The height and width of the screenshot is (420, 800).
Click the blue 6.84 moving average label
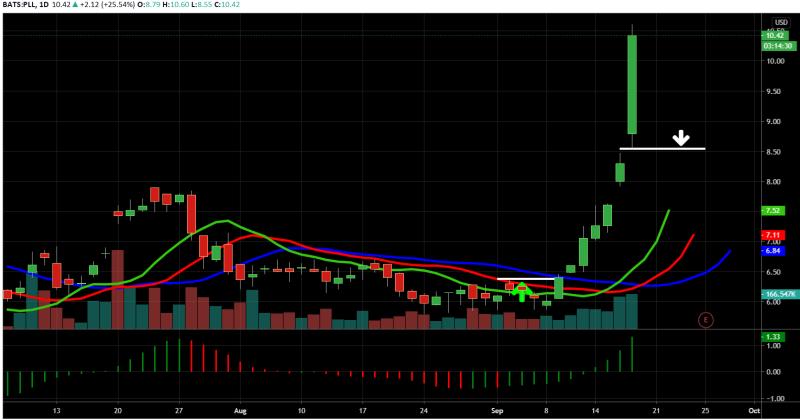click(x=773, y=251)
